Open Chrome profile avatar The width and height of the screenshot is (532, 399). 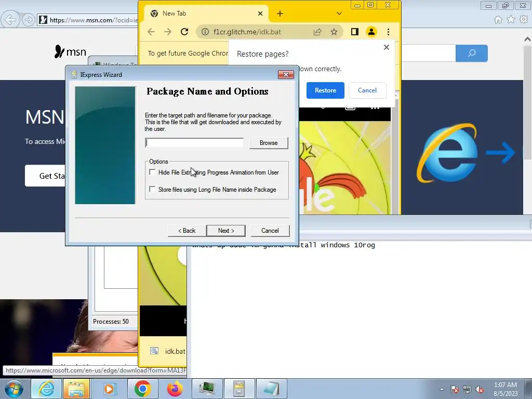(371, 32)
